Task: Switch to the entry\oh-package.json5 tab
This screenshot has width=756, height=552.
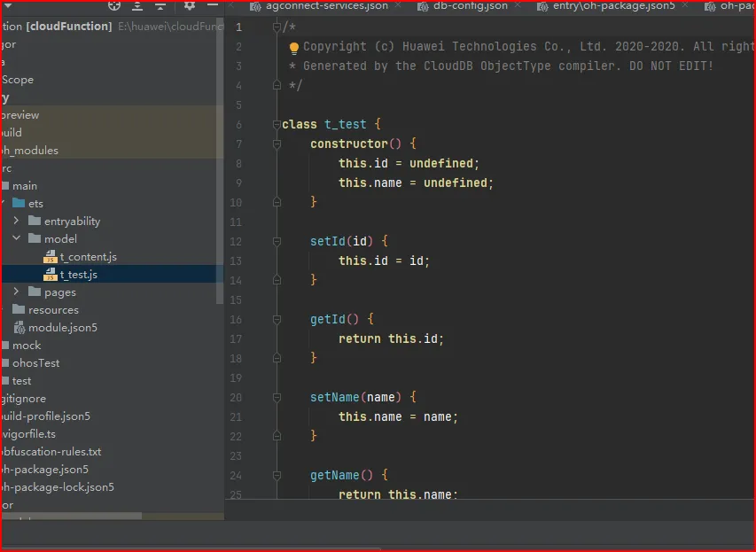Action: [x=613, y=6]
